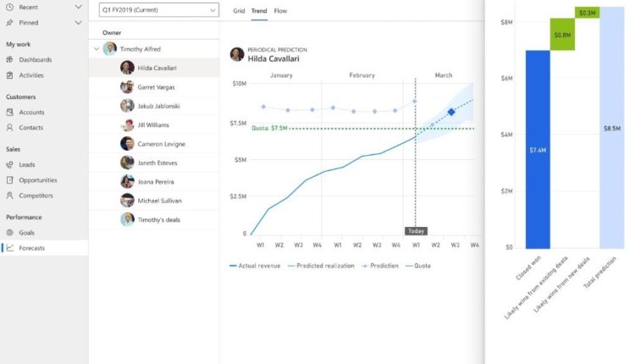Screen dimensions: 635x364
Task: Open Forecasts in the sidebar
Action: tap(32, 248)
